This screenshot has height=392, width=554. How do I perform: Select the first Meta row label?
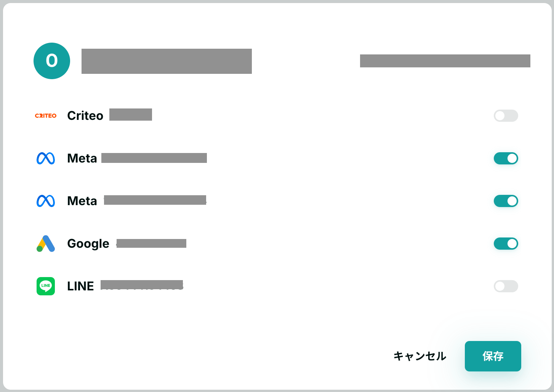[x=82, y=158]
